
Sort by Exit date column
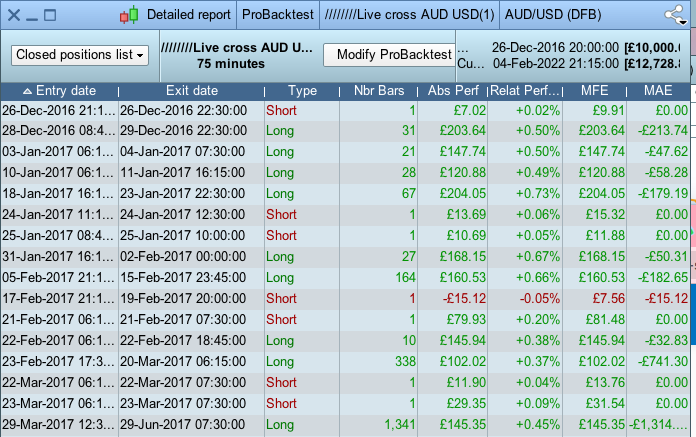[x=191, y=91]
